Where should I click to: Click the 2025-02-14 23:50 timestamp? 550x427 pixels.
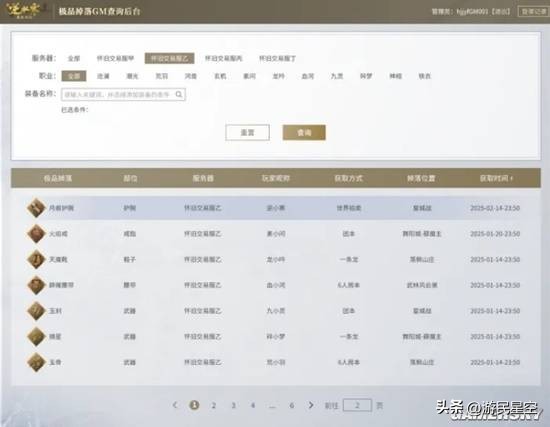click(x=495, y=208)
